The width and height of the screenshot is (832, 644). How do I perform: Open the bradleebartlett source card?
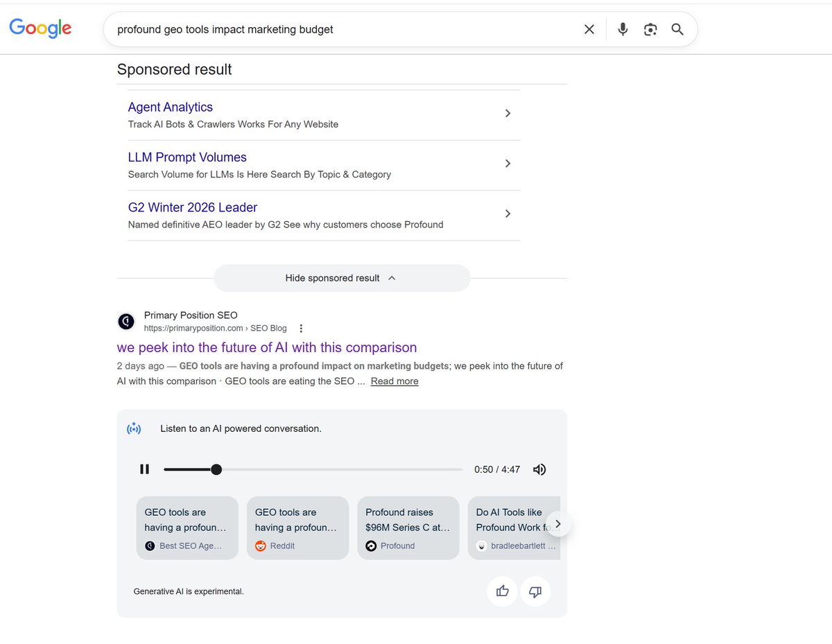coord(513,528)
